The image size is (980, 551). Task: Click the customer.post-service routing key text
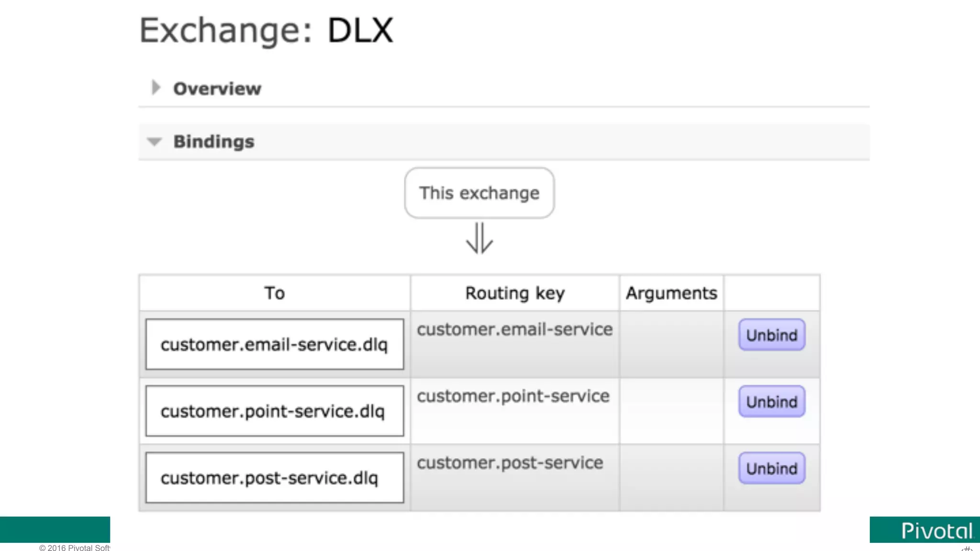510,463
